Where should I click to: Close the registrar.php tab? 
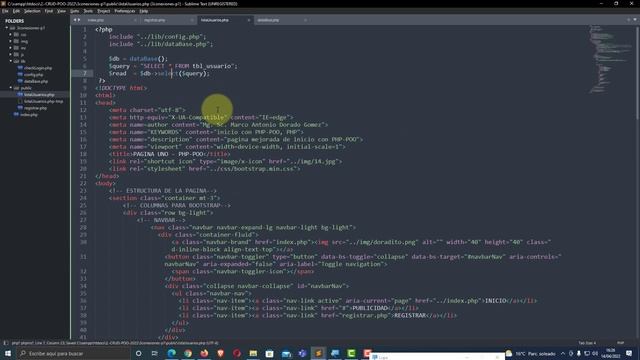tap(192, 20)
